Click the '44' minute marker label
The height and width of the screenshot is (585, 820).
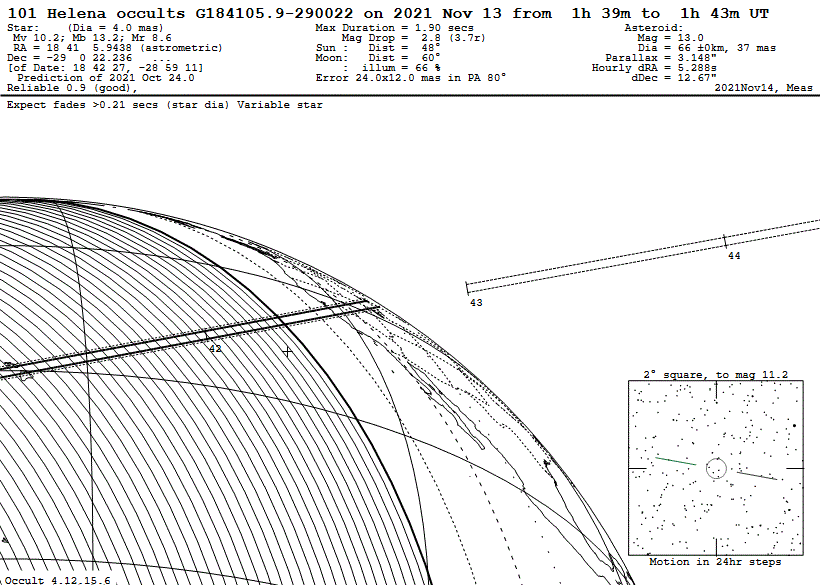click(x=734, y=256)
